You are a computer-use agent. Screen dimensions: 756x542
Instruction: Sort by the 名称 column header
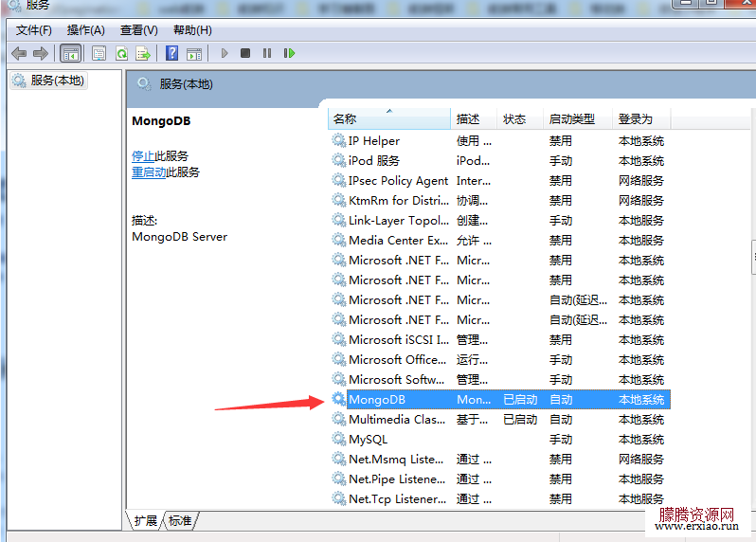[389, 119]
